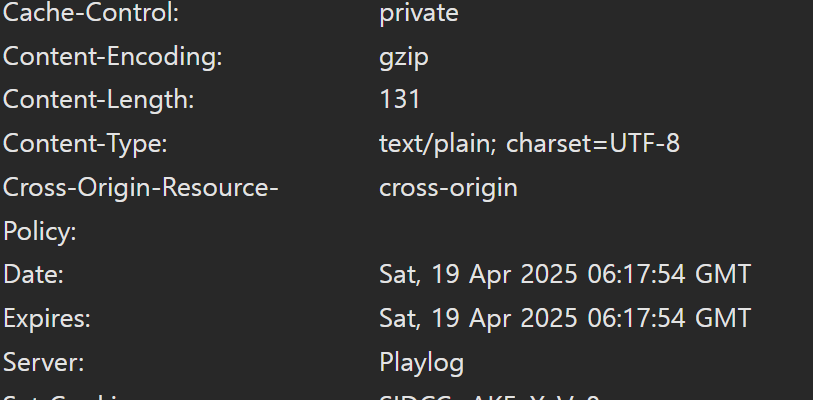This screenshot has width=813, height=400.
Task: Click the Content-Encoding header name
Action: [x=113, y=57]
